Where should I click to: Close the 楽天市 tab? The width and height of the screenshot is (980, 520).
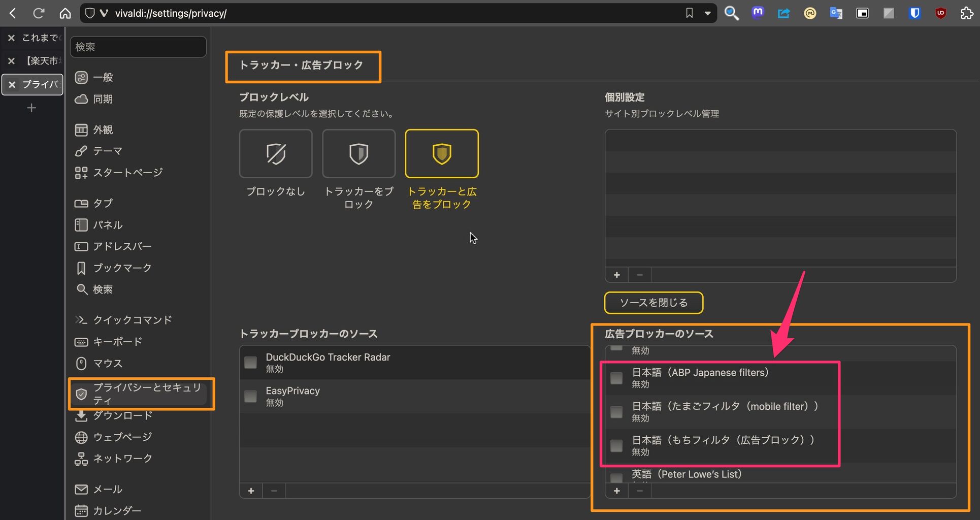11,61
